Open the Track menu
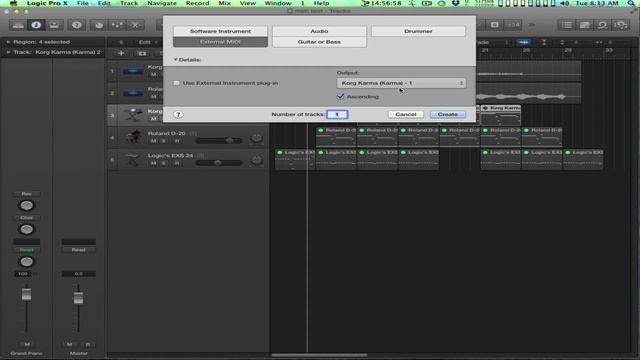Image resolution: width=640 pixels, height=360 pixels. point(129,3)
